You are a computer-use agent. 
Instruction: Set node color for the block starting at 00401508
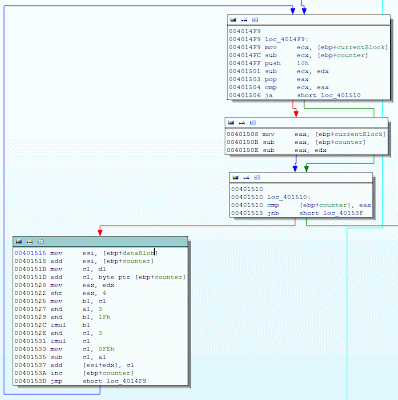pyautogui.click(x=231, y=123)
